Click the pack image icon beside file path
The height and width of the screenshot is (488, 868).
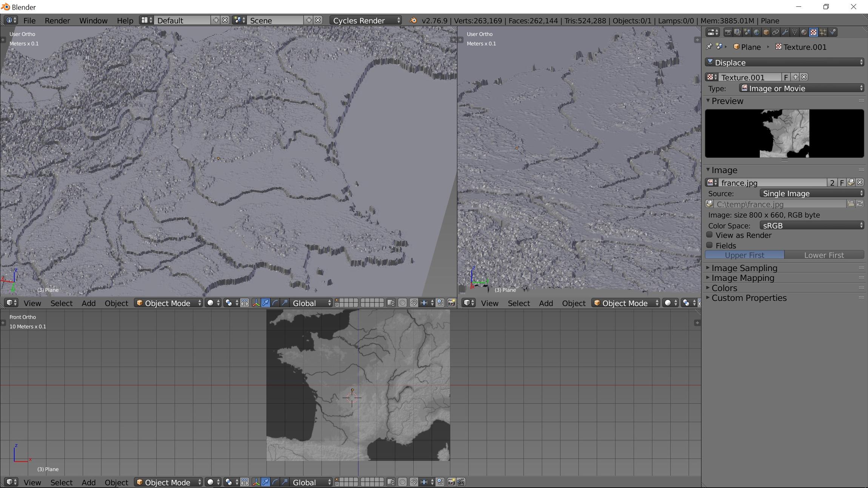709,204
